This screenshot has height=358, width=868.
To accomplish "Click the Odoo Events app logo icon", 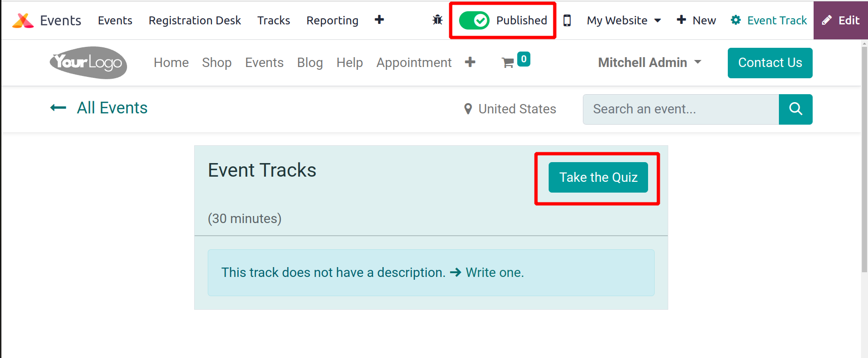I will pos(23,21).
